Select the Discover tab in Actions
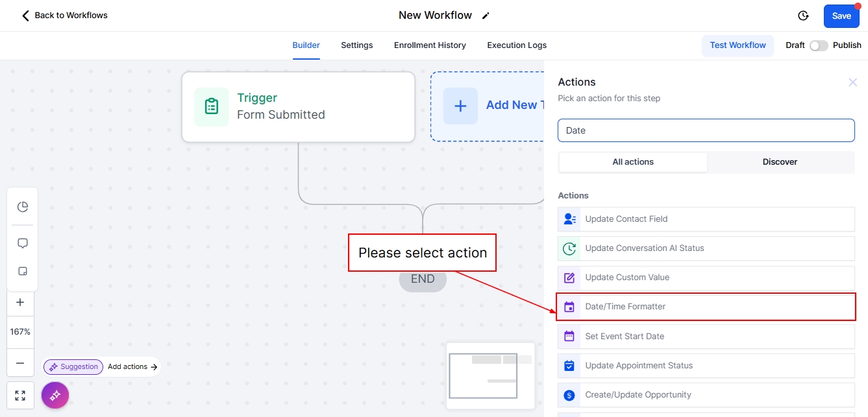The height and width of the screenshot is (417, 868). [x=780, y=162]
